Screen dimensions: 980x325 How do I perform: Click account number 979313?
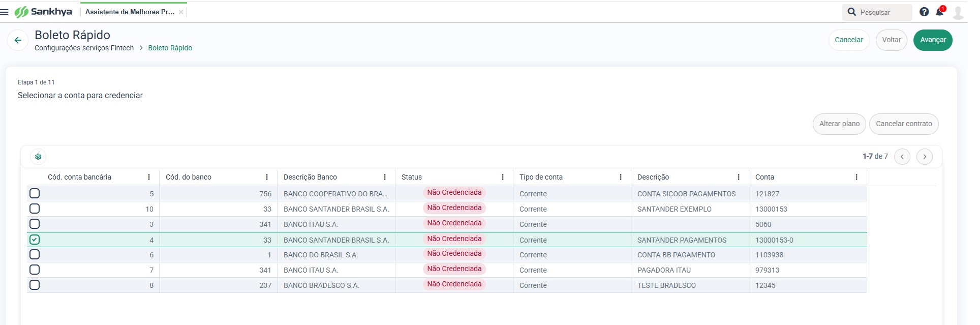(x=767, y=270)
